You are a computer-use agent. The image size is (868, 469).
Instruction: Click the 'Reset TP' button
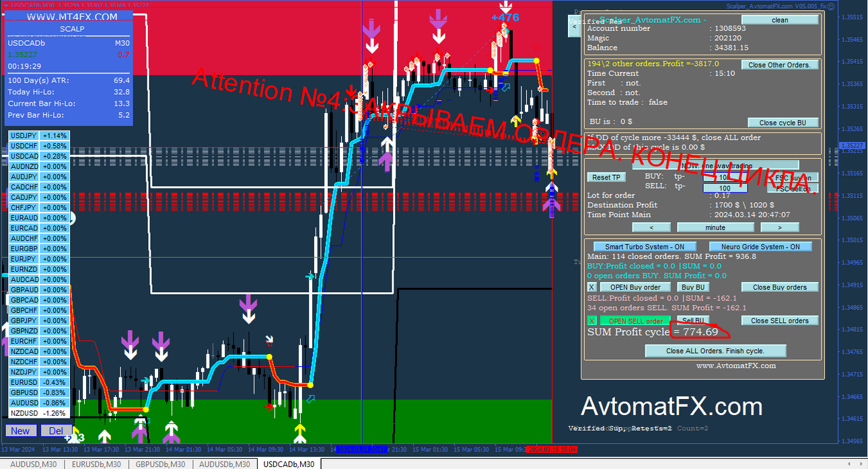coord(606,178)
